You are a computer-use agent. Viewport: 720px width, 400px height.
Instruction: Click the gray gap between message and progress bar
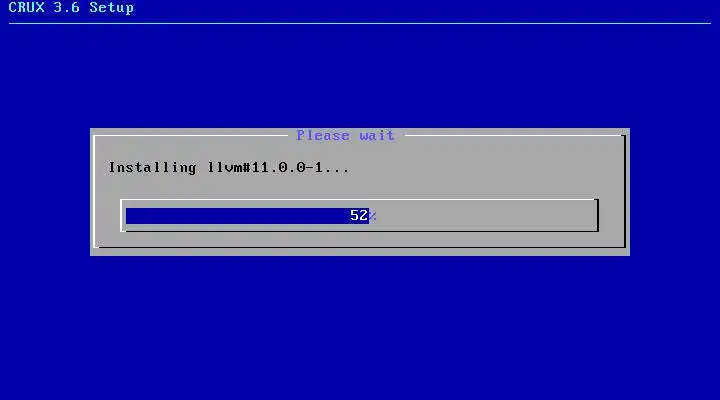click(x=360, y=187)
